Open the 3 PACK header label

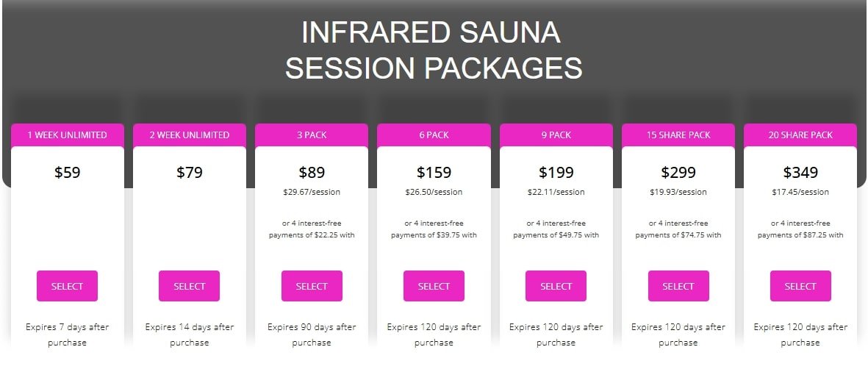pos(312,135)
